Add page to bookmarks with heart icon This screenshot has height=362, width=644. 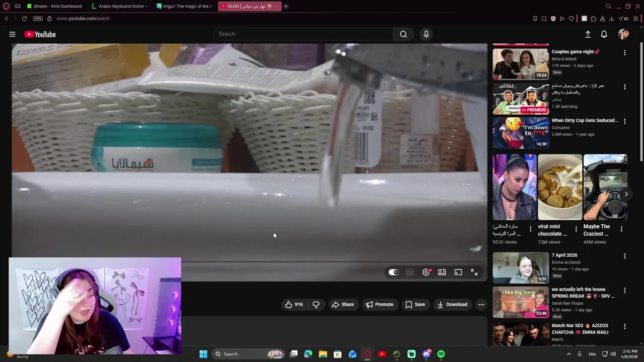coord(571,19)
